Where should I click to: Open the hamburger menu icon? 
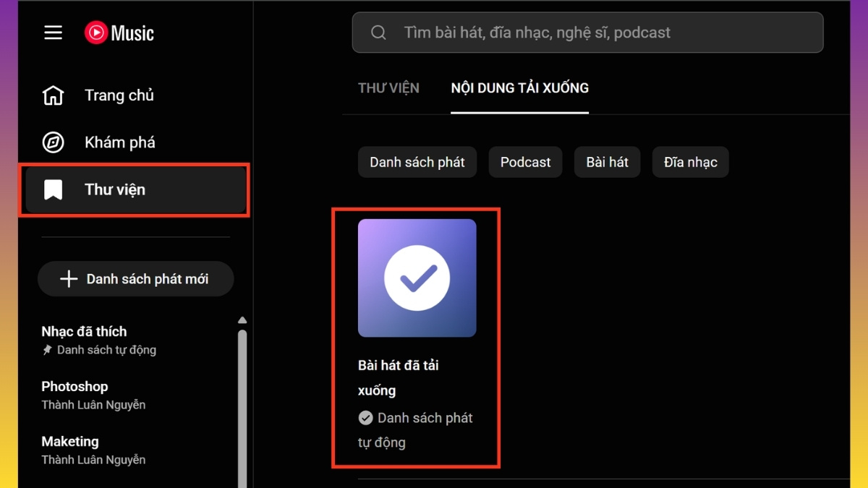point(54,33)
